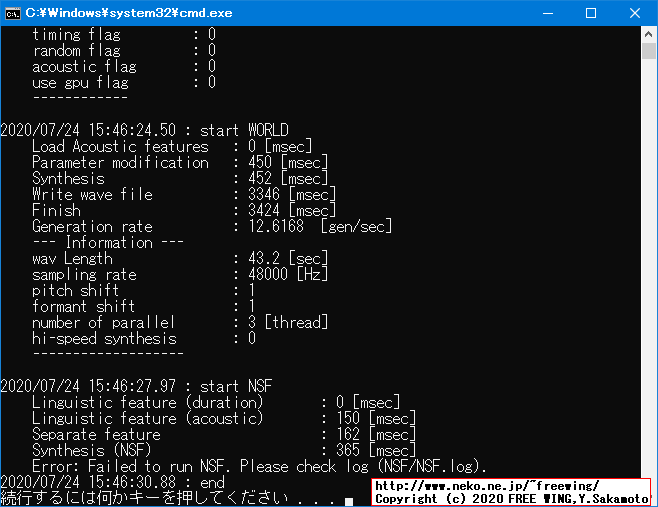
Task: Click the 'Write wave file' 3346 msec line
Action: pos(184,194)
